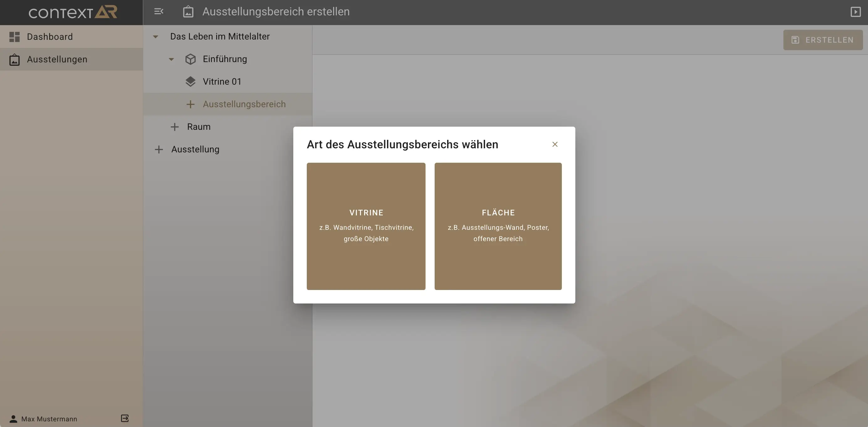Image resolution: width=868 pixels, height=427 pixels.
Task: Open Ausstellungen in the sidebar
Action: [57, 59]
